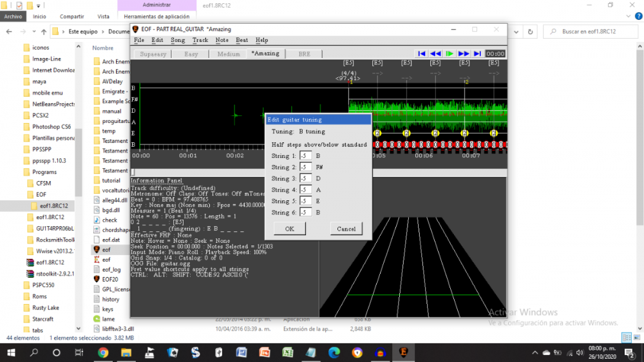
Task: Open the Song menu
Action: [x=177, y=40]
